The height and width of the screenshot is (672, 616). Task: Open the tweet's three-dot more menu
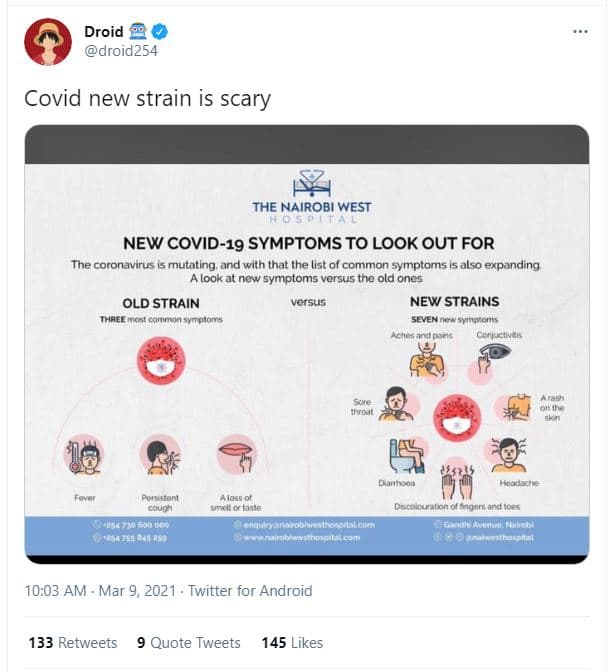[x=580, y=32]
